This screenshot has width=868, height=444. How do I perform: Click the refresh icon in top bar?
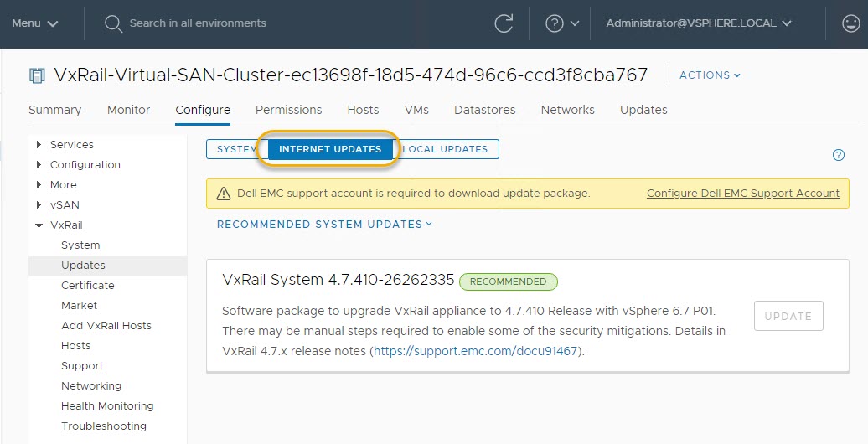504,23
